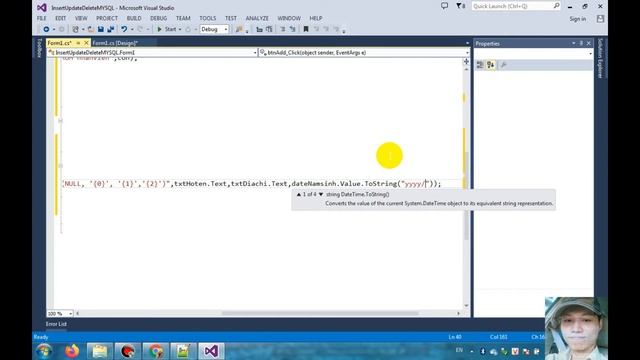Click the Visual Studio taskbar icon

tap(211, 351)
